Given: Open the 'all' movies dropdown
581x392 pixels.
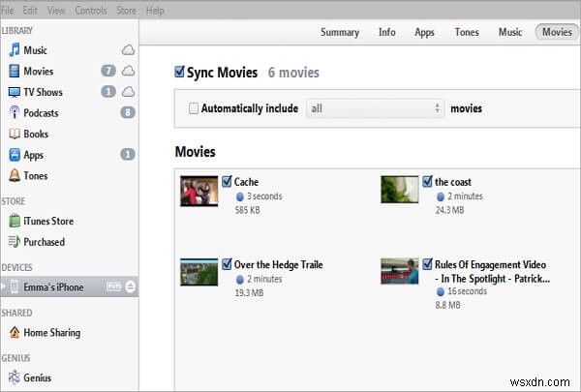Looking at the screenshot, I should tap(376, 108).
